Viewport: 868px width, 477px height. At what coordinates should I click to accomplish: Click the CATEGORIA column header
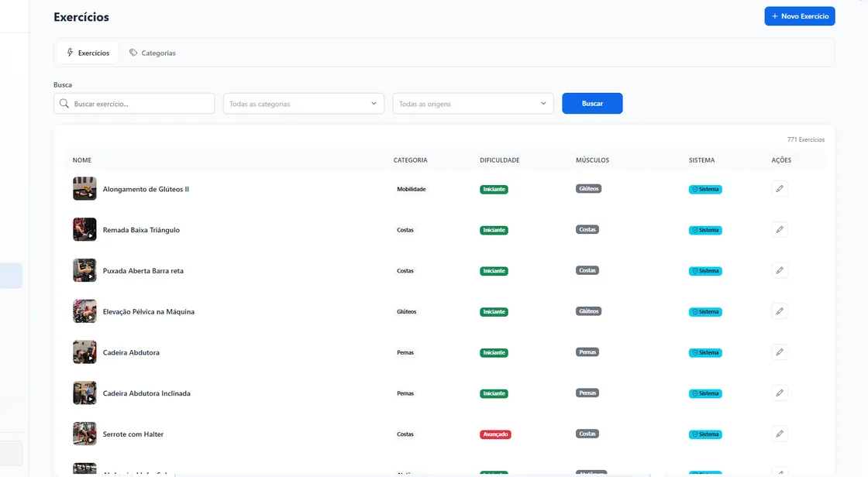click(x=410, y=160)
